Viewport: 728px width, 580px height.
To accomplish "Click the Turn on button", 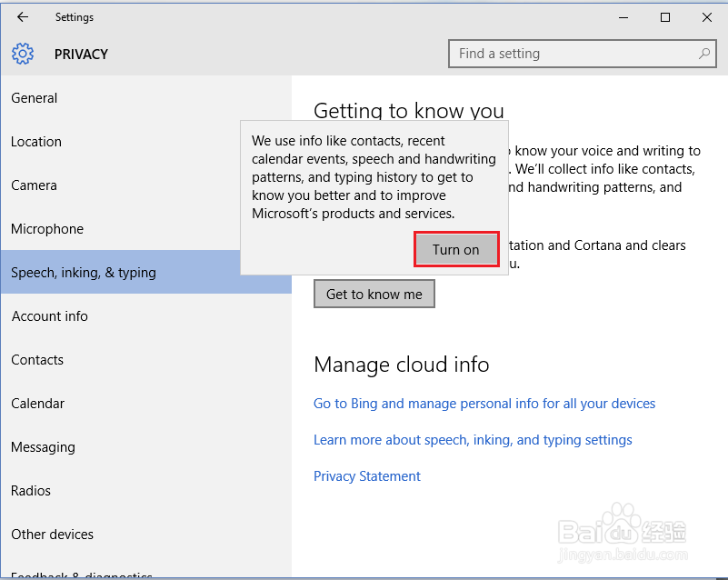I will [456, 249].
